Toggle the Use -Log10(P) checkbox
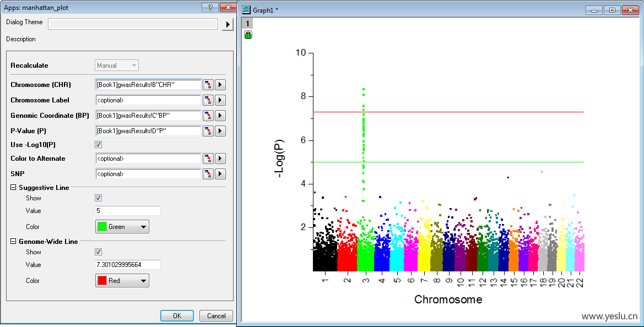644x327 pixels. click(x=99, y=145)
